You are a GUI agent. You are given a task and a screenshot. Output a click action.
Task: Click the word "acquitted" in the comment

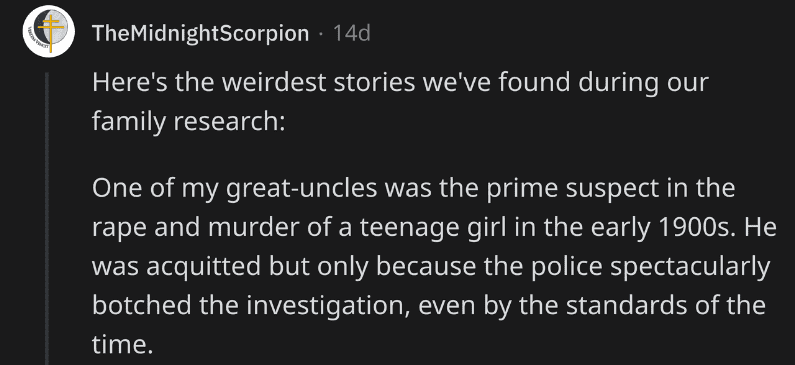click(204, 266)
